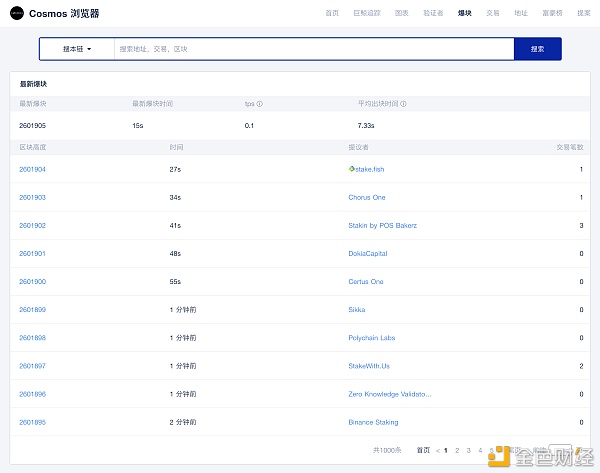600x473 pixels.
Task: Click the average block time 7.33s
Action: pyautogui.click(x=366, y=126)
